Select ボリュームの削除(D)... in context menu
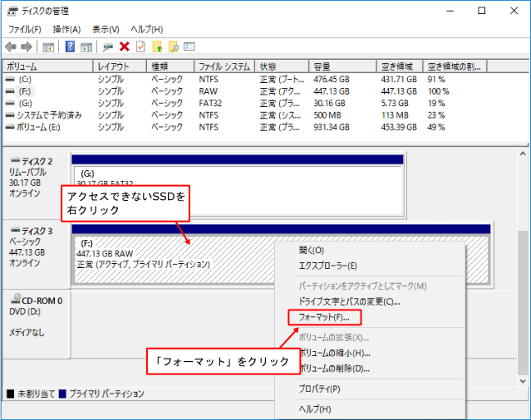This screenshot has width=531, height=420. 335,369
